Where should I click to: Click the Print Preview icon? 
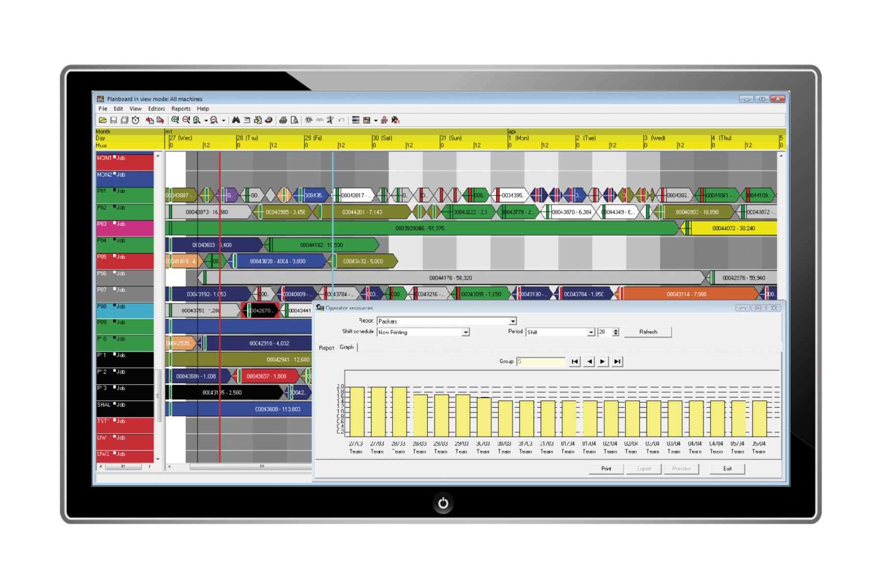coord(295,120)
